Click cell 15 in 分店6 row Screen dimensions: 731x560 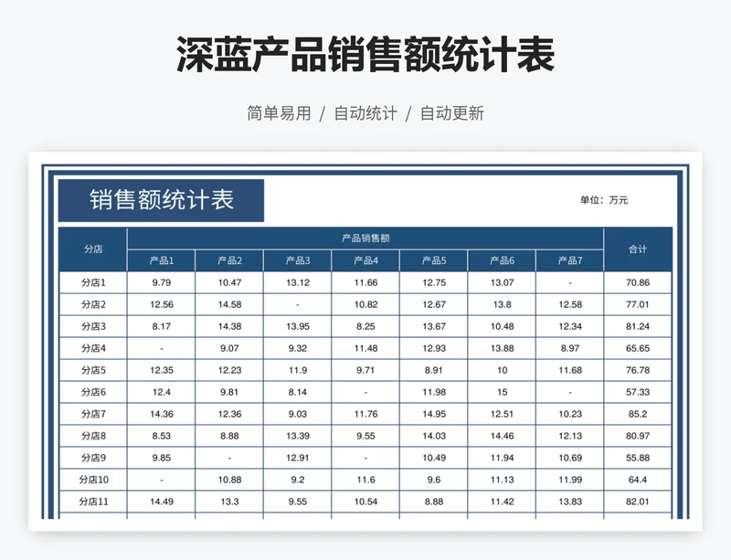coord(502,392)
